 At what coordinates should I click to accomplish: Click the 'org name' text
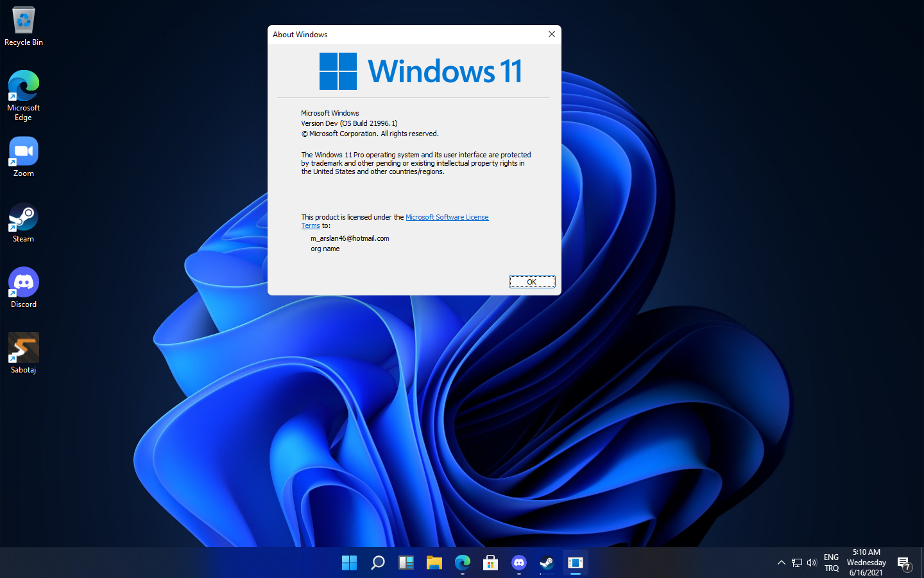pos(325,249)
